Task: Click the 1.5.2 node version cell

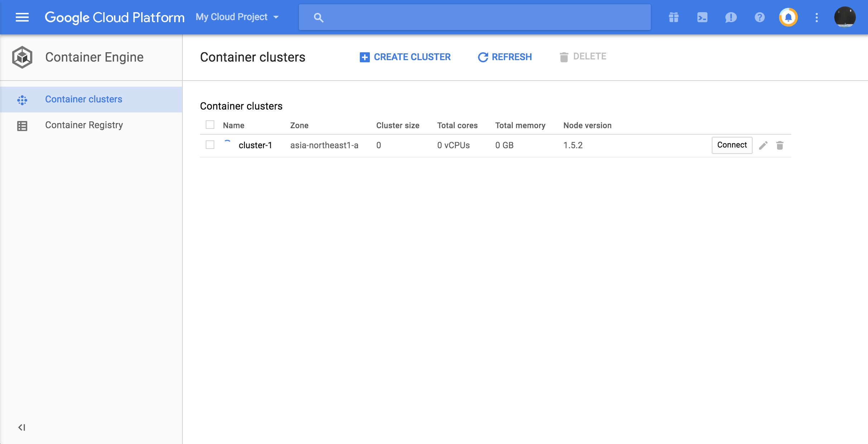Action: click(x=573, y=145)
